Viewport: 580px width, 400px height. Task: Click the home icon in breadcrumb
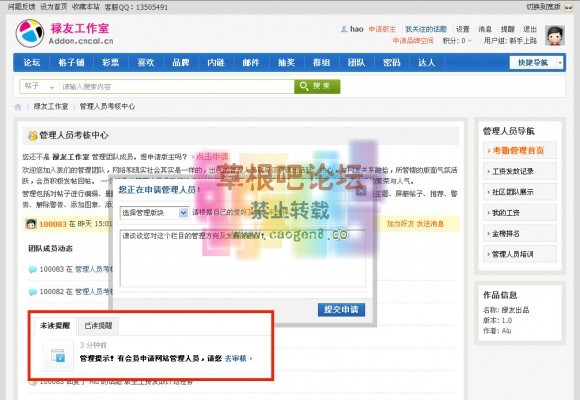point(18,107)
